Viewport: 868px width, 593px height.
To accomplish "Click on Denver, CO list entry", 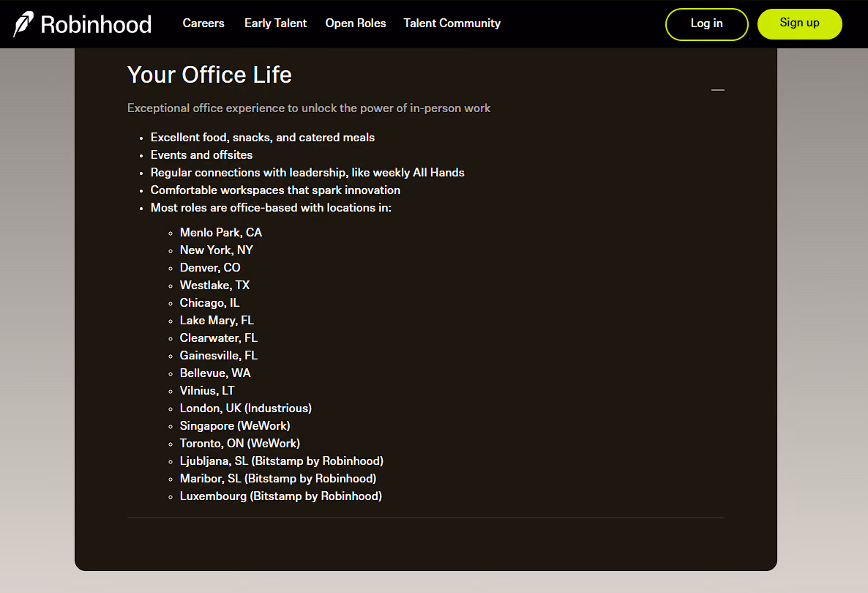I will coord(210,268).
